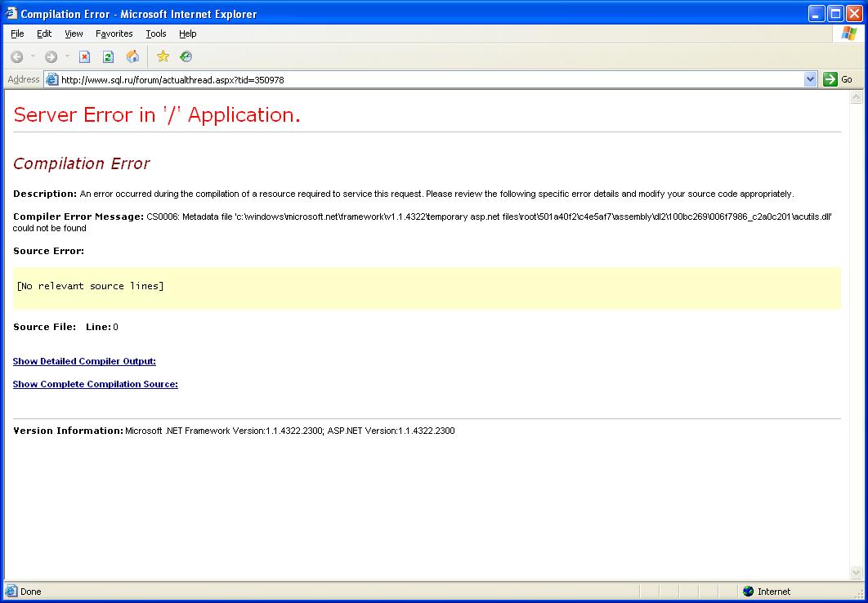The width and height of the screenshot is (868, 603).
Task: Open the address bar URL dropdown
Action: click(x=810, y=79)
